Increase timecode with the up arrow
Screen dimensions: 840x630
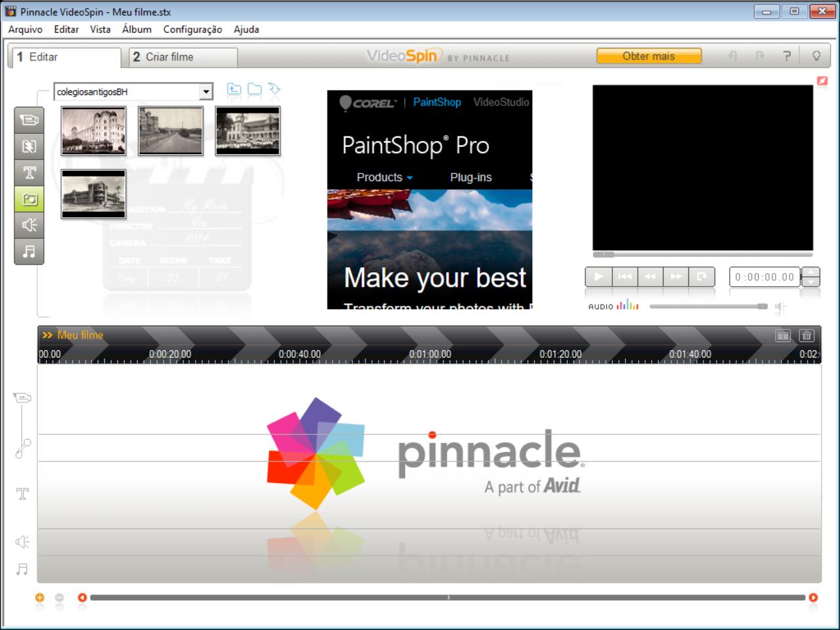click(x=811, y=272)
